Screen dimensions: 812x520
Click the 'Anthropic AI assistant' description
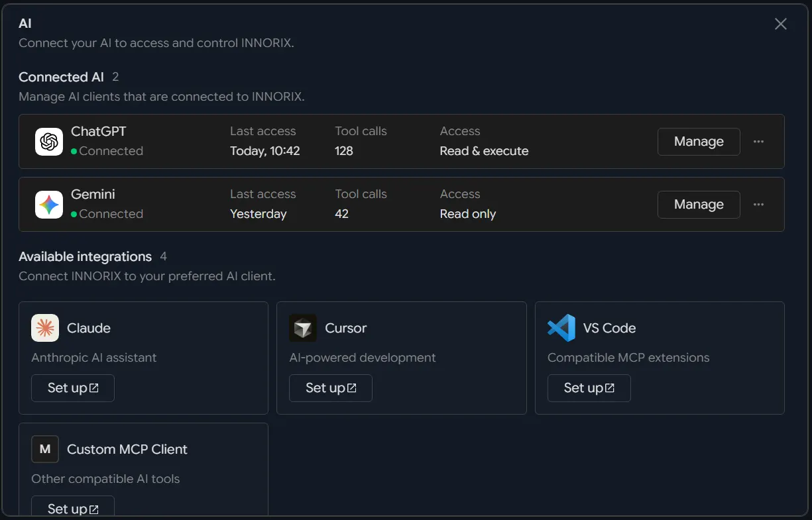coord(94,358)
